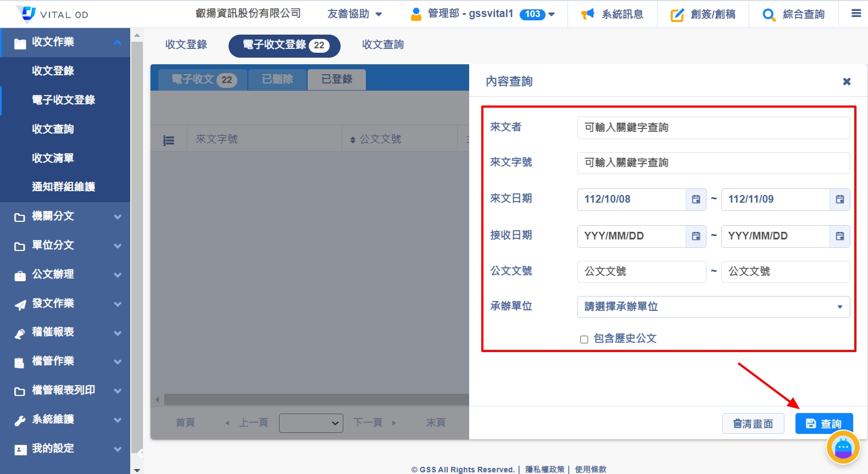
Task: Open 系統訊息 megaphone icon
Action: [x=587, y=14]
